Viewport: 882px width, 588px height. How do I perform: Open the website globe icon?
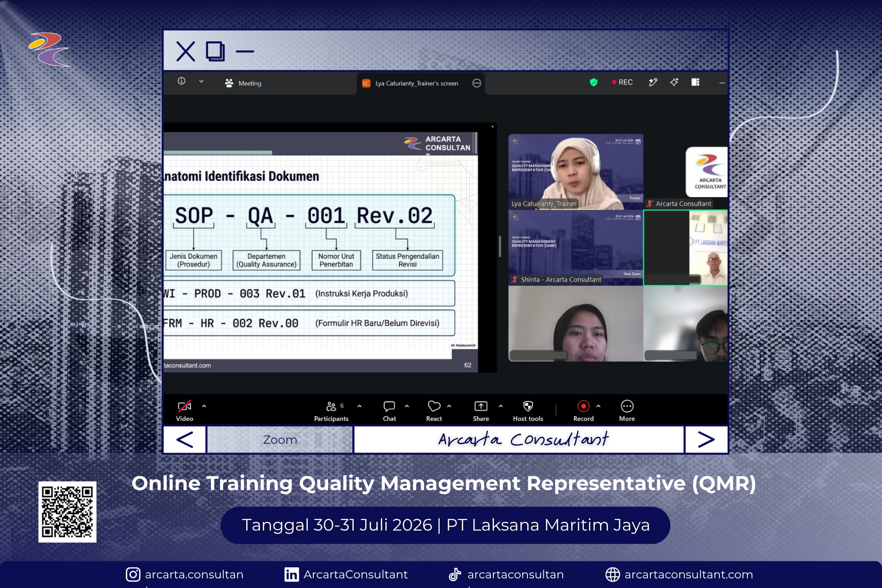pos(612,574)
